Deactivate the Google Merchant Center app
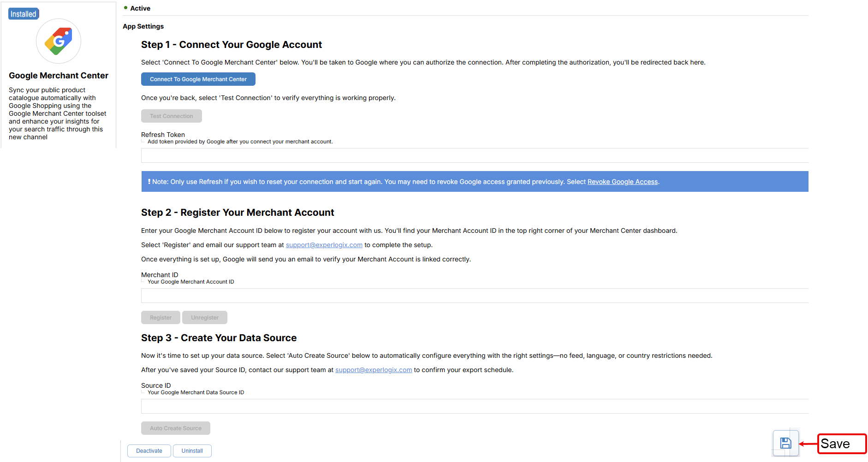This screenshot has height=462, width=868. 149,451
